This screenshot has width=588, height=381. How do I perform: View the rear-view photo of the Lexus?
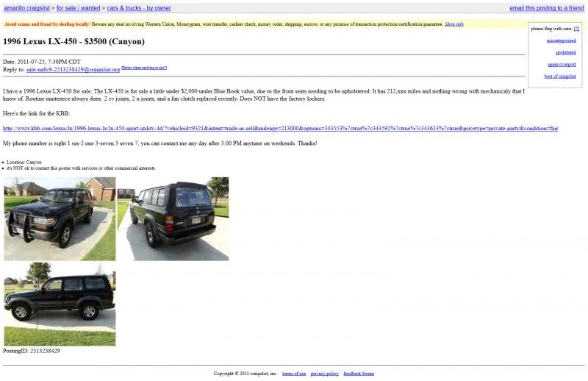(x=173, y=218)
